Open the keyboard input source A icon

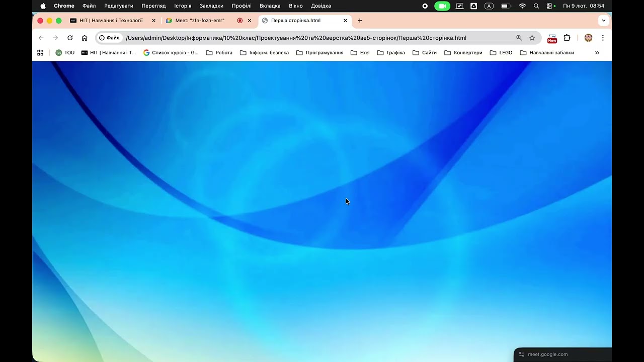coord(489,6)
